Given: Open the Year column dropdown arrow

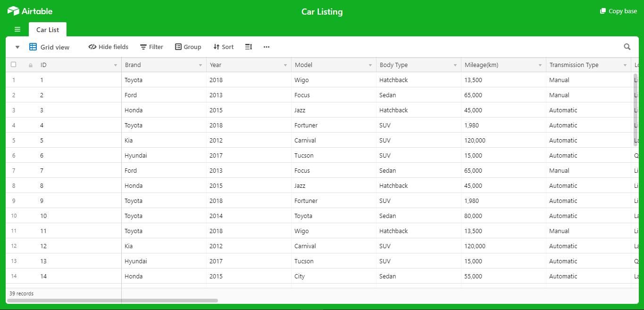Looking at the screenshot, I should 285,65.
